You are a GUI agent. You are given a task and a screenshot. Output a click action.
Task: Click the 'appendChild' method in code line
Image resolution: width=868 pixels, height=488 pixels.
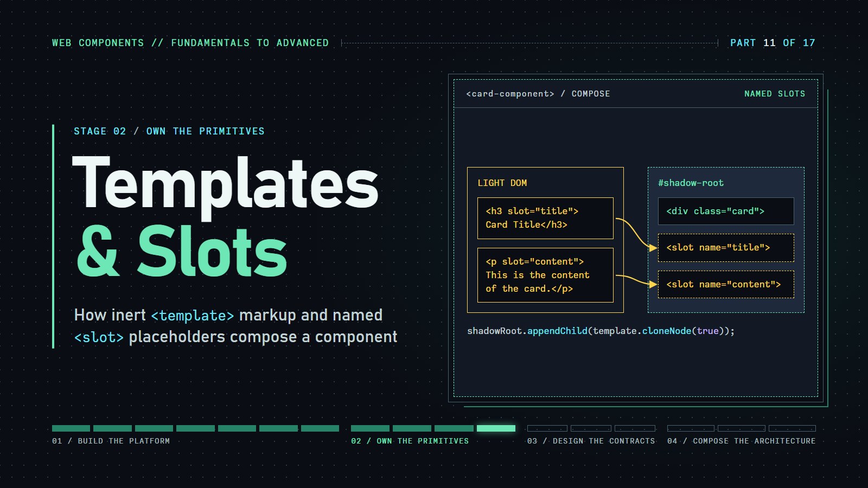pos(557,331)
